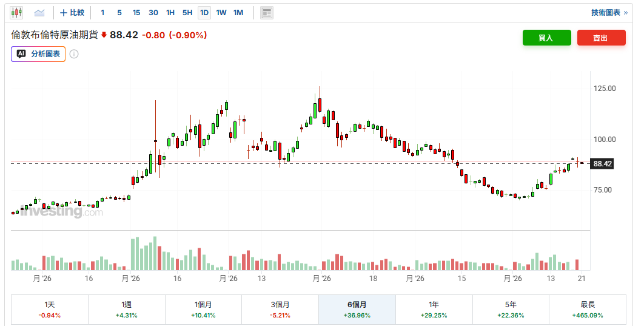The height and width of the screenshot is (326, 644).
Task: Select the candlestick chart type icon
Action: pos(16,13)
